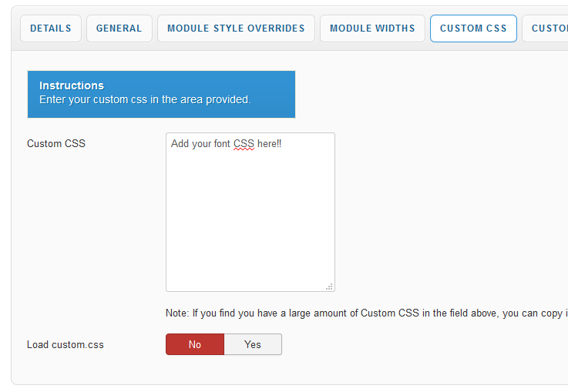Click the active Custom CSS tab
Screen dimensions: 568x392
click(473, 28)
